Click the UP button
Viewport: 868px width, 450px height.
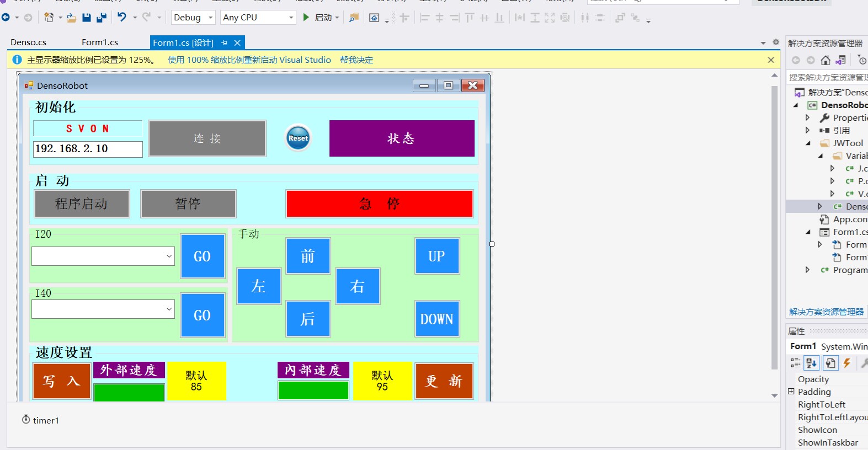437,256
